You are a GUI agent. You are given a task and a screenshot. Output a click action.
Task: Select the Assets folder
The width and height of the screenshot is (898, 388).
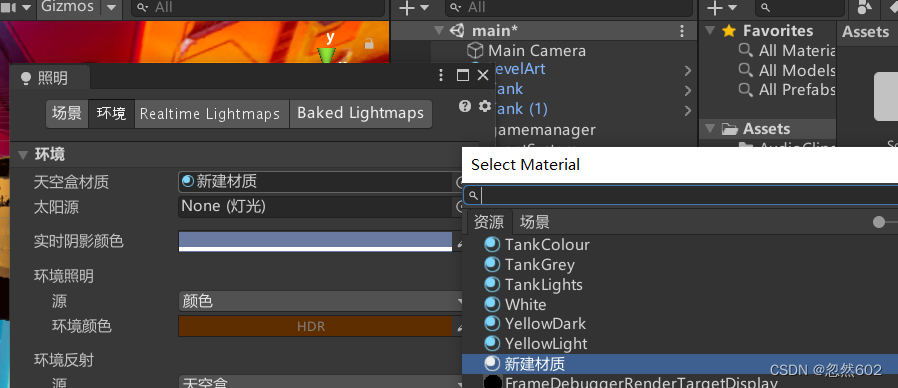766,128
